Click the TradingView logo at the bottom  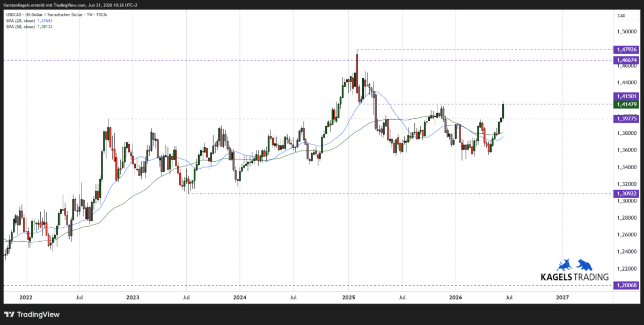[32, 314]
